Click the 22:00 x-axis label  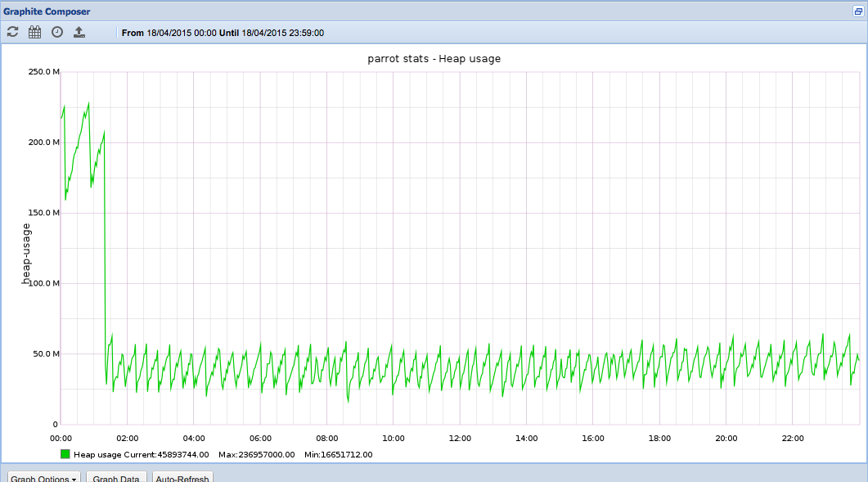pyautogui.click(x=792, y=438)
